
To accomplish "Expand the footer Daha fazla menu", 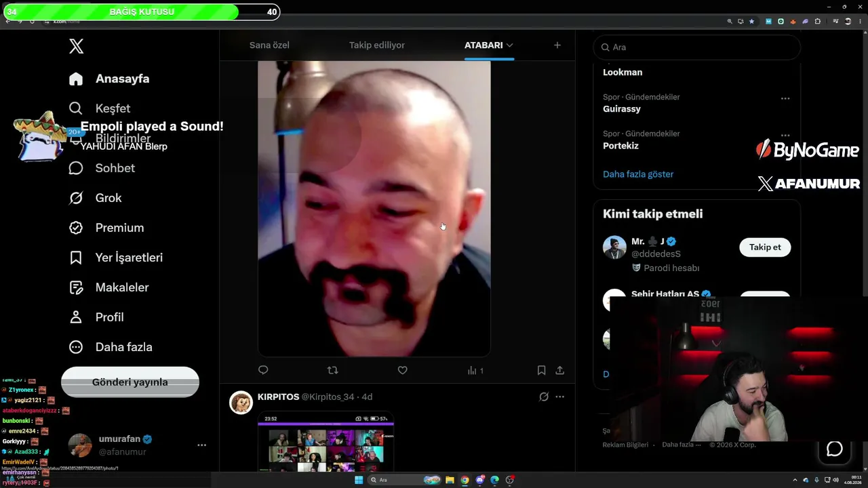I will pos(682,445).
